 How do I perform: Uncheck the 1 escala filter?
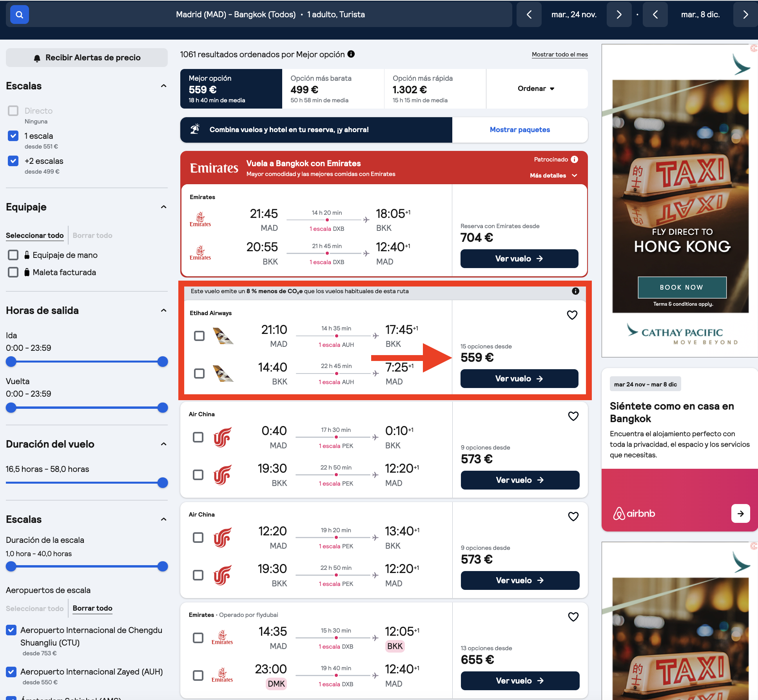[x=13, y=136]
